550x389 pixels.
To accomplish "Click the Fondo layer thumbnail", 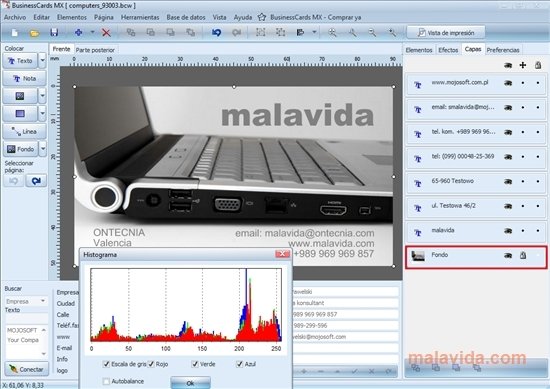I will pos(418,256).
